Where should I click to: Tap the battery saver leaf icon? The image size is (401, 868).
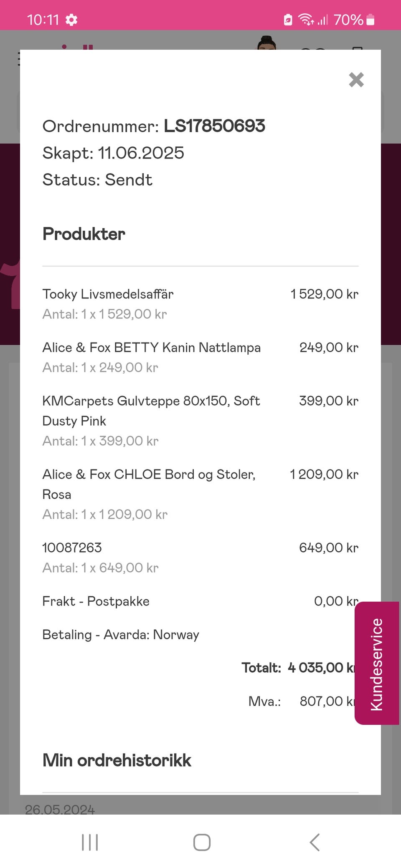(x=288, y=20)
